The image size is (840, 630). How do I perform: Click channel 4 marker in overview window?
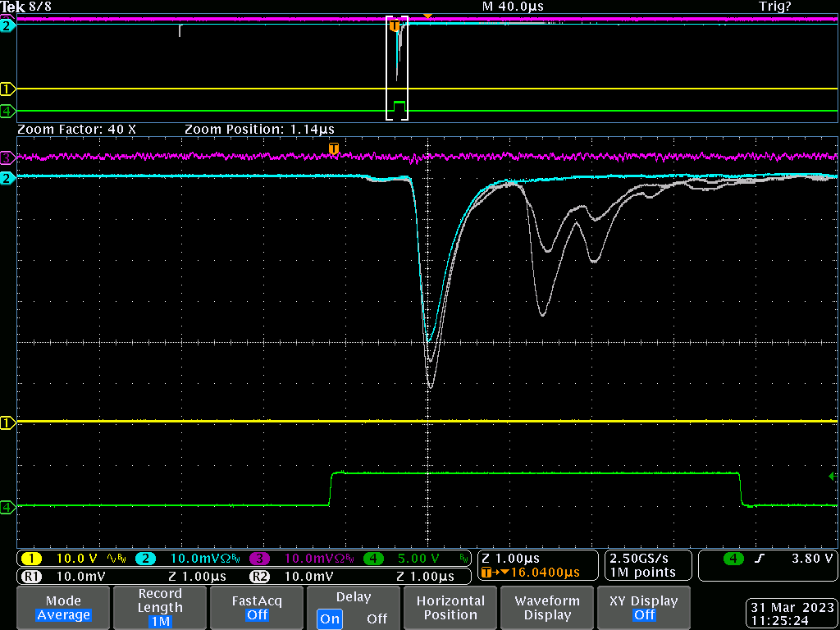[x=7, y=111]
